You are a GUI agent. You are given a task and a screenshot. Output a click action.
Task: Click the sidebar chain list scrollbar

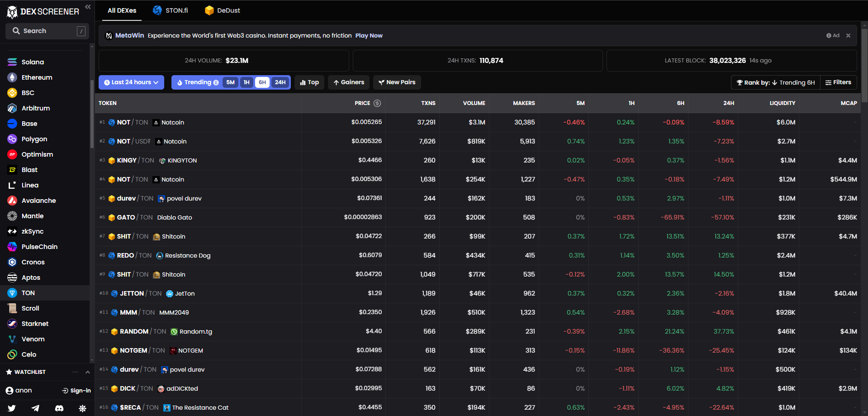click(x=92, y=113)
